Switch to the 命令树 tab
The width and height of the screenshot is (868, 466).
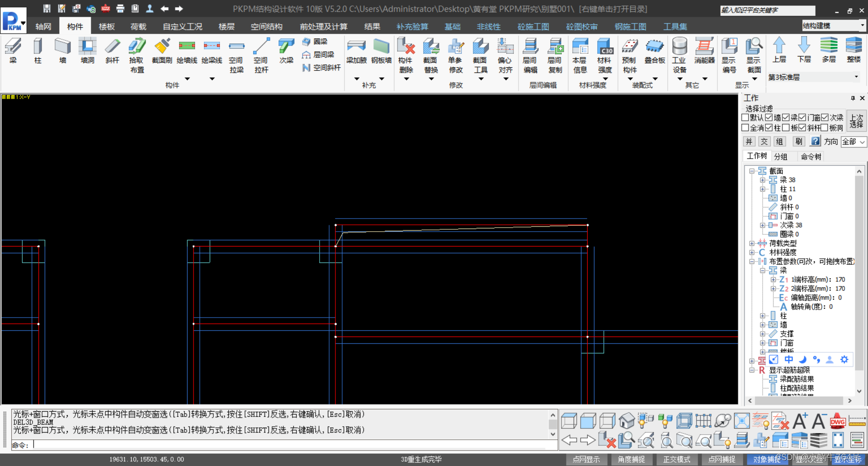tap(811, 157)
